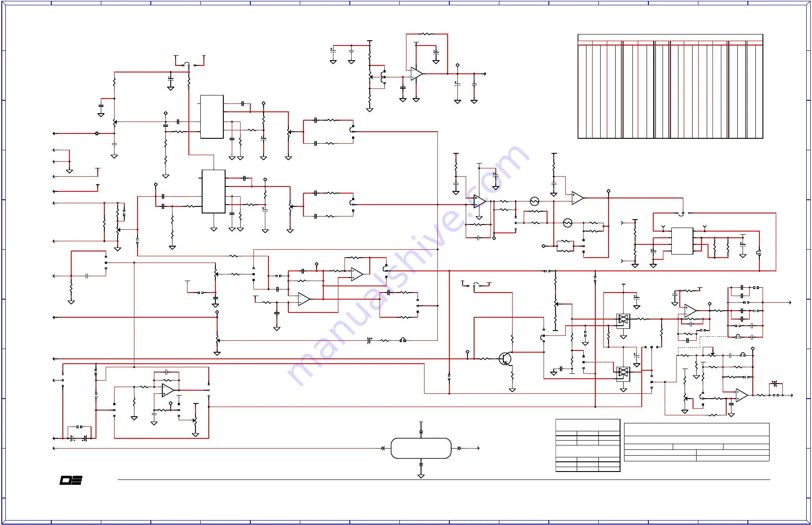Click the ground symbol beneath the rounded block
This screenshot has width=812, height=525.
pos(421,476)
